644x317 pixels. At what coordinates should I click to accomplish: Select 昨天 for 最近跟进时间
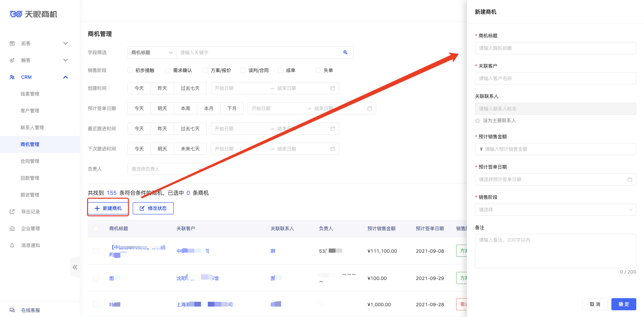162,129
